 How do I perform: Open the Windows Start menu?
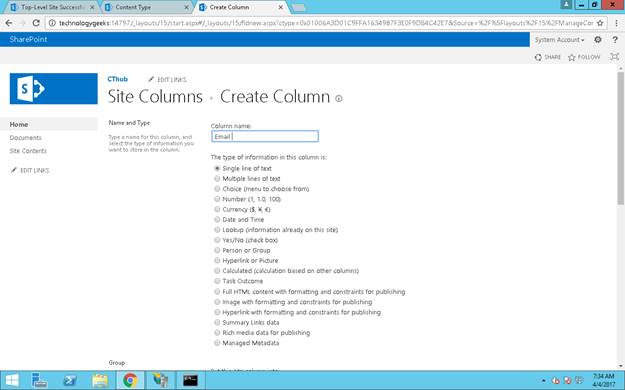[12, 380]
